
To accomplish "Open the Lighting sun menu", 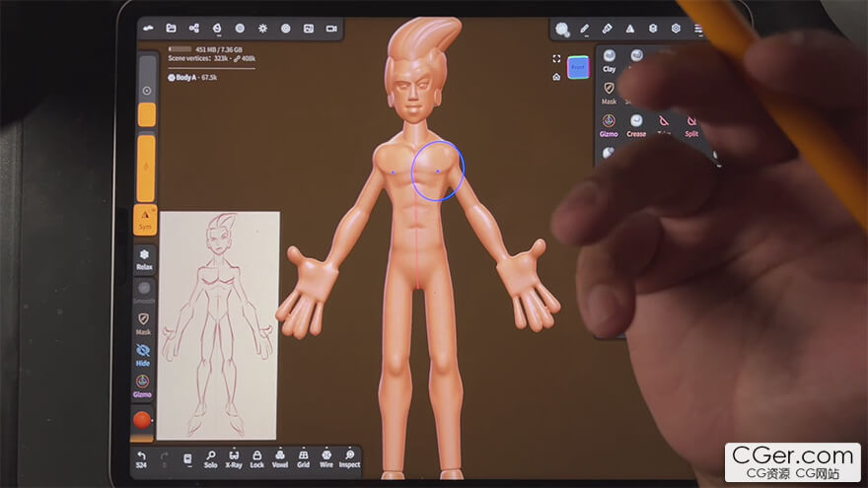I will (x=262, y=29).
